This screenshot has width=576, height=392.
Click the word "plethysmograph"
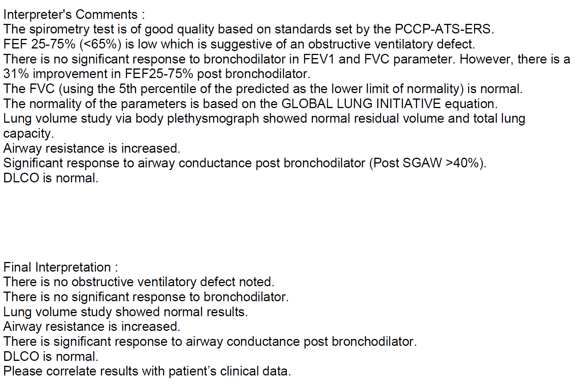213,118
